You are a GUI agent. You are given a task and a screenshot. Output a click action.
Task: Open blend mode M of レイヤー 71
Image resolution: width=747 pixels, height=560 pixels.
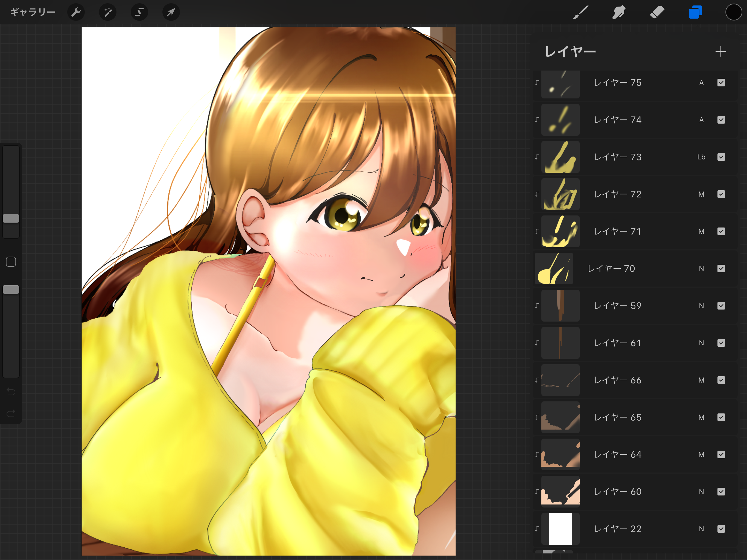coord(701,231)
